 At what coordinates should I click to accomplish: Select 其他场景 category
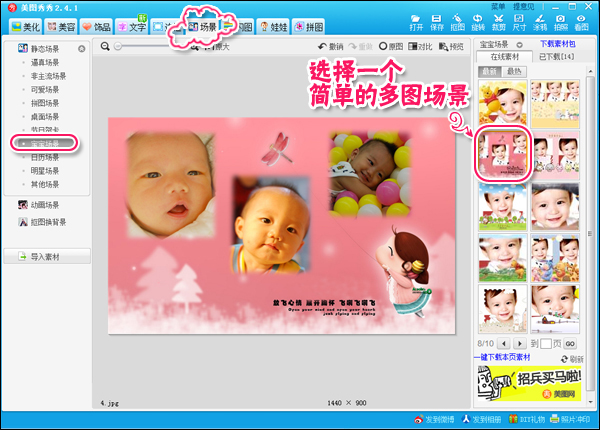[45, 184]
